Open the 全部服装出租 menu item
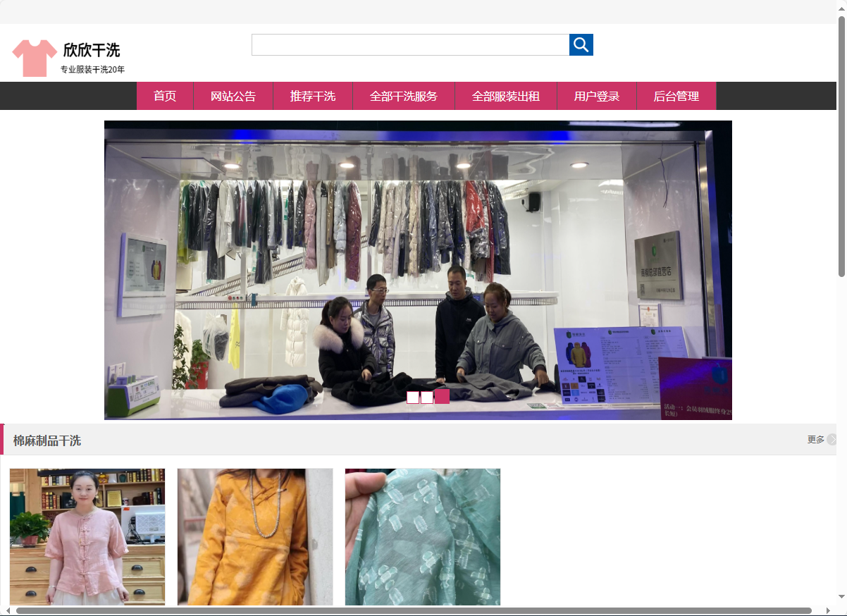The height and width of the screenshot is (616, 847). tap(506, 96)
